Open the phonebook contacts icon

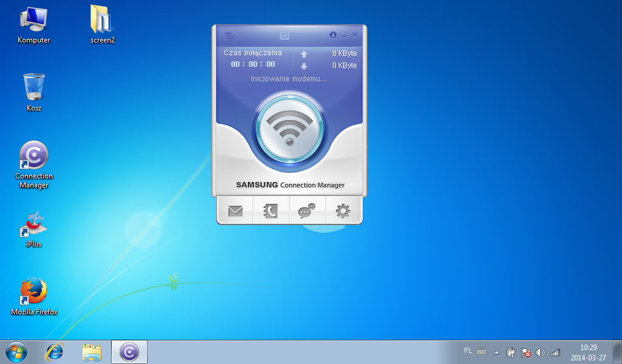click(x=271, y=211)
